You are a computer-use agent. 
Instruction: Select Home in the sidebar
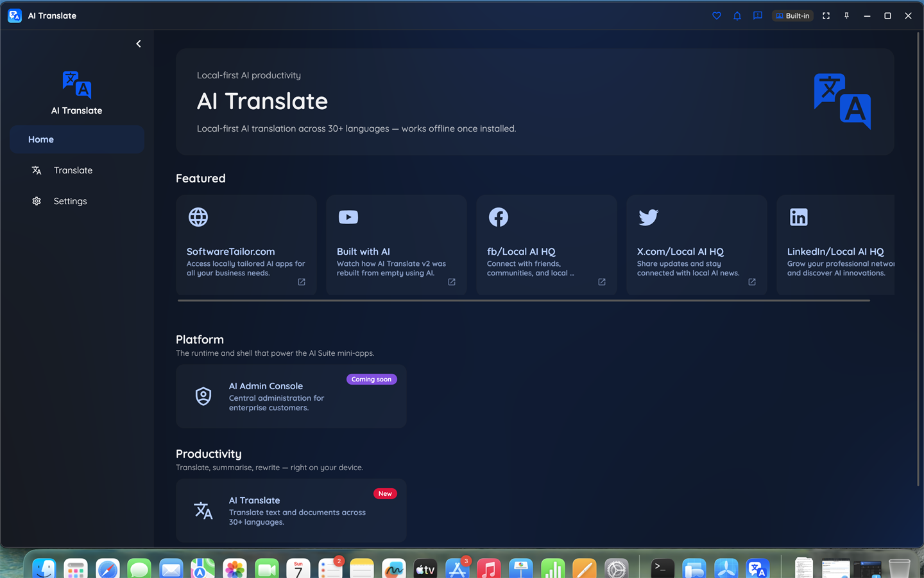tap(77, 139)
